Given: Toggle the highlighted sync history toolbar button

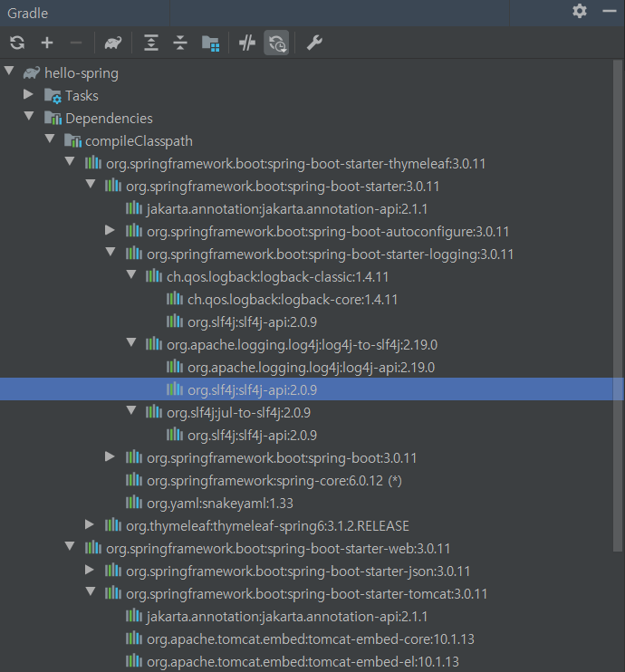Looking at the screenshot, I should click(276, 43).
